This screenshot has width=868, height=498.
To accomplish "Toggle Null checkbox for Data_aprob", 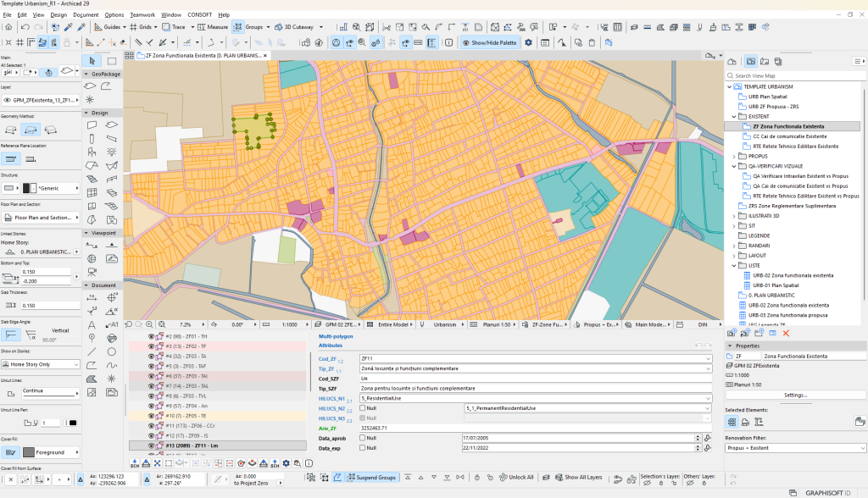I will [x=363, y=438].
